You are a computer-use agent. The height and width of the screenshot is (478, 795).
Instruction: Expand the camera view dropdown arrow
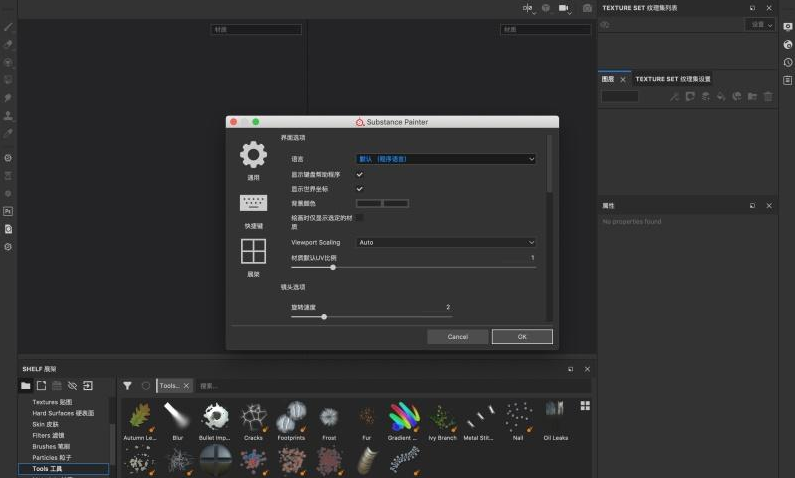coord(570,13)
